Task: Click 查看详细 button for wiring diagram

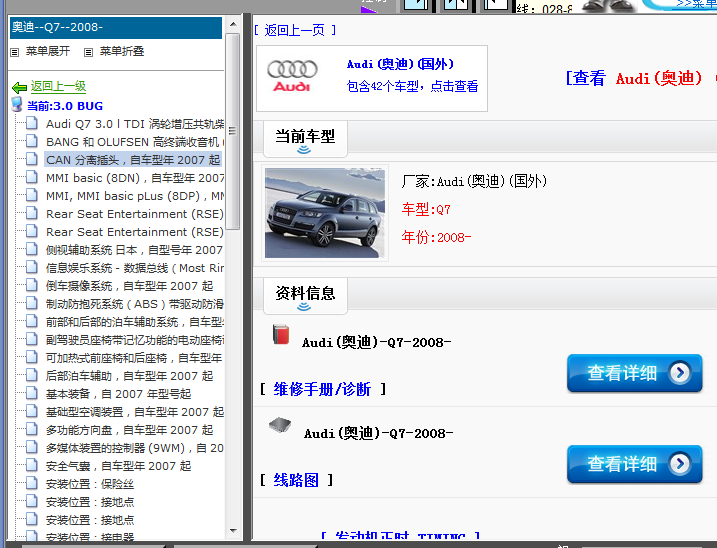Action: (x=634, y=464)
